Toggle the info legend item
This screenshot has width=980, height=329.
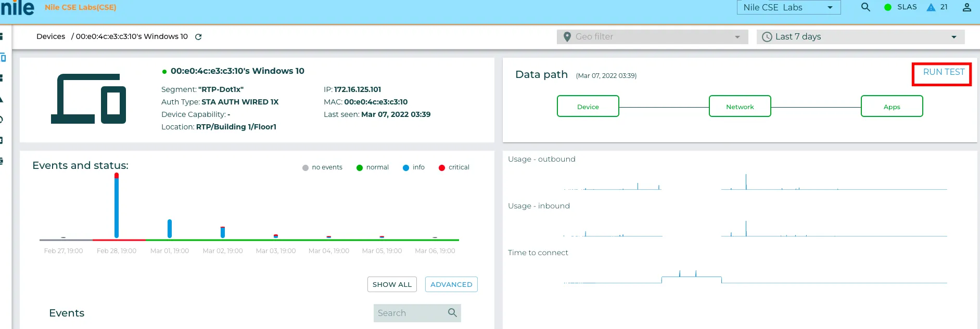(x=414, y=167)
